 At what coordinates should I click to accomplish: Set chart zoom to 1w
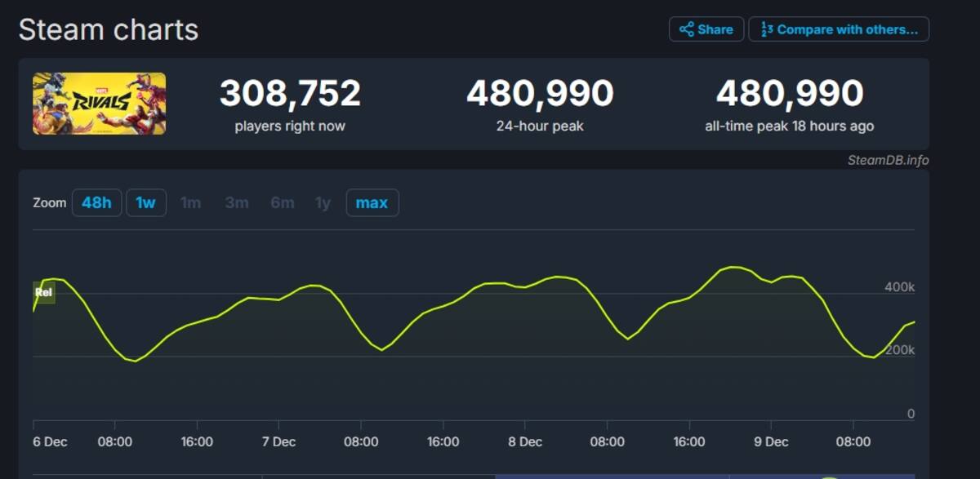[x=146, y=202]
